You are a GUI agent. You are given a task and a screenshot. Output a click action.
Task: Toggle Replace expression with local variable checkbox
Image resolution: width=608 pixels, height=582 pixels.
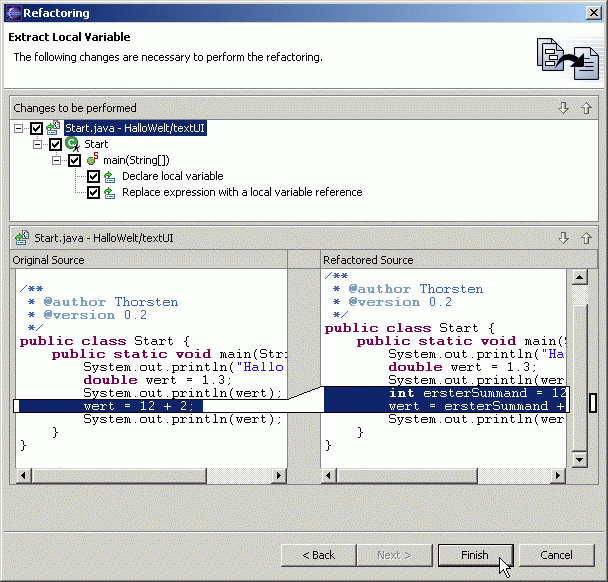tap(93, 192)
